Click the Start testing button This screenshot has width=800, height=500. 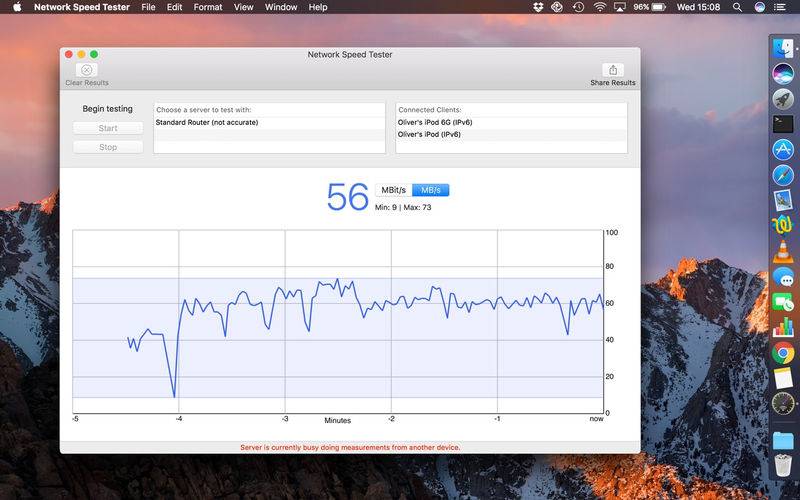tap(108, 128)
